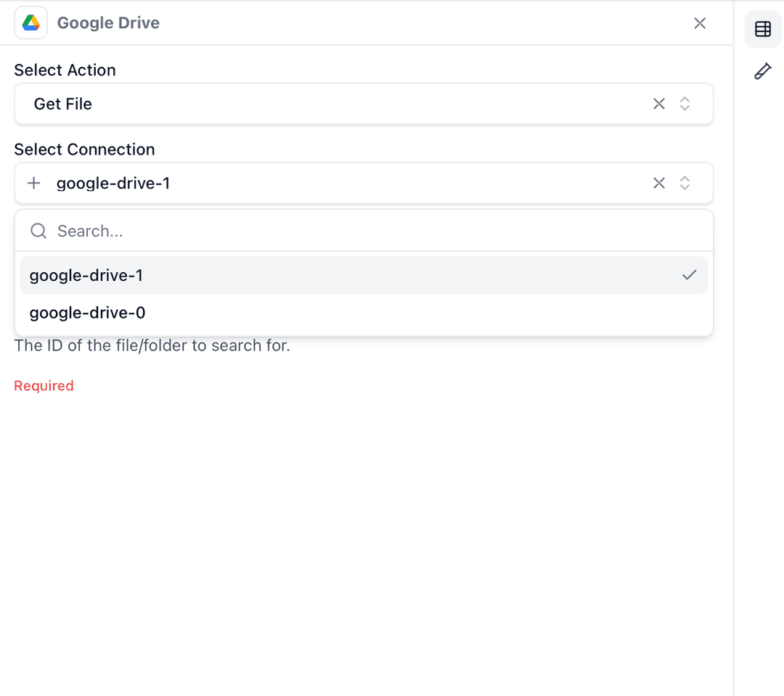Click the checkmark next to google-drive-1
Image resolution: width=784 pixels, height=696 pixels.
(690, 275)
